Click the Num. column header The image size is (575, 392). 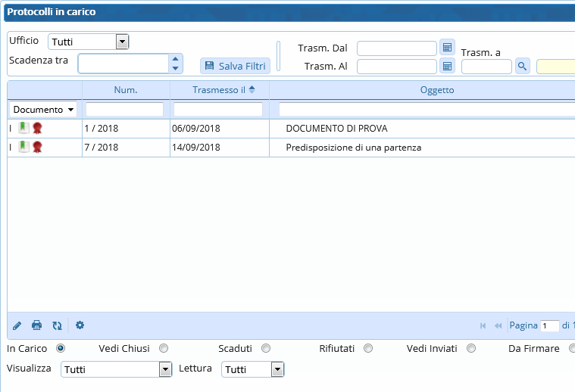pyautogui.click(x=126, y=90)
